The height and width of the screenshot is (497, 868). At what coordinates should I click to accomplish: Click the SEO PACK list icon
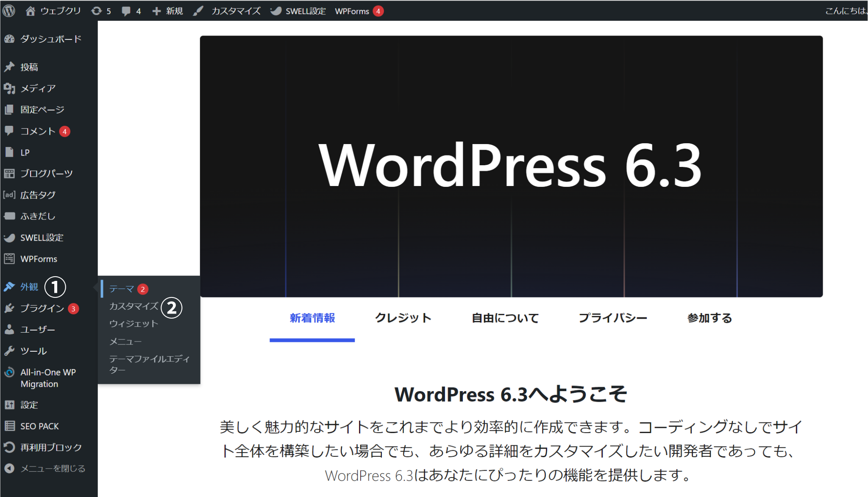click(9, 426)
